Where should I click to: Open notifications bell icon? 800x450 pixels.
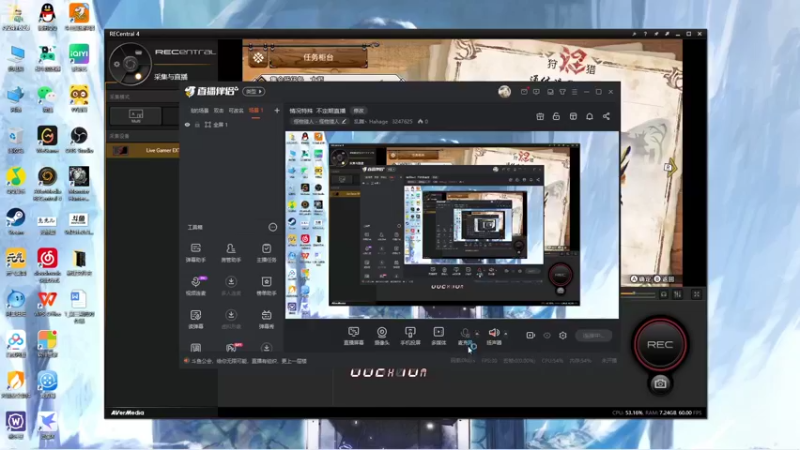click(590, 116)
